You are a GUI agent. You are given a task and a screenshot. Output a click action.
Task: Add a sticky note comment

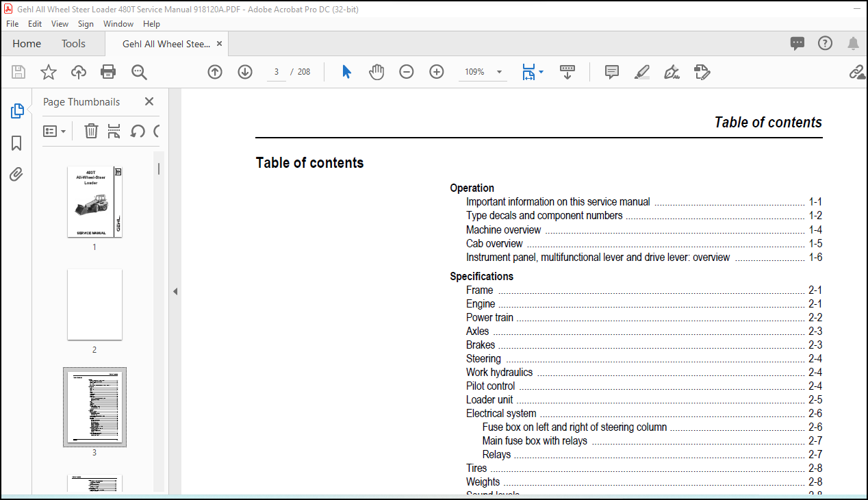612,72
